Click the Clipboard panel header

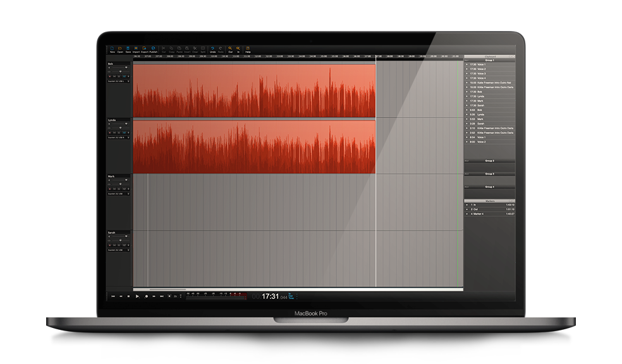[489, 57]
